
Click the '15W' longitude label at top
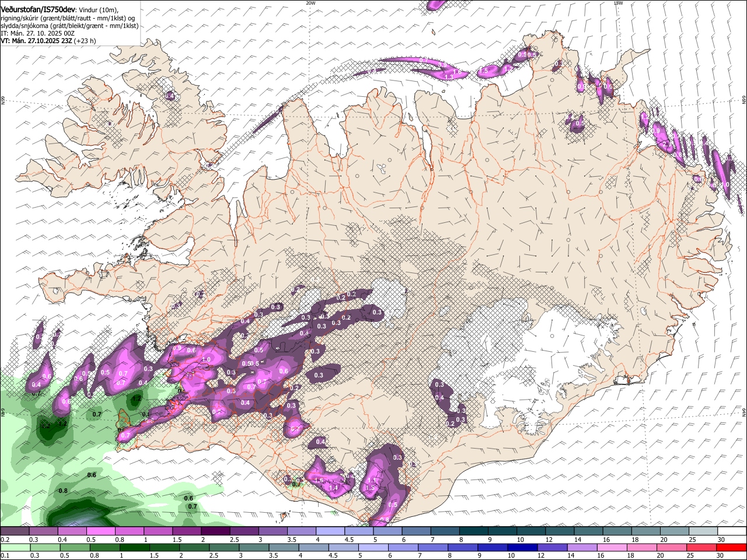[x=619, y=3]
